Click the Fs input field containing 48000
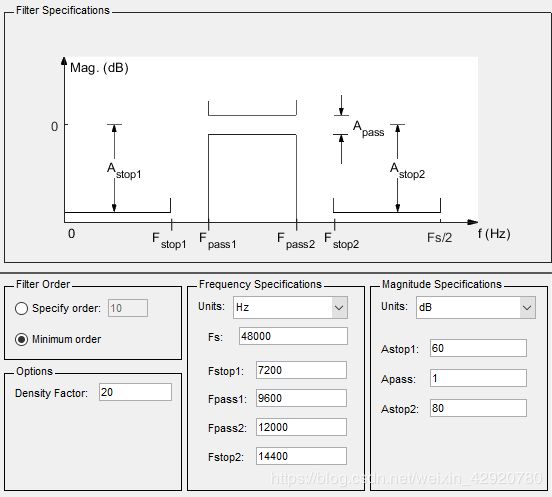Viewport: 552px width, 497px height. [293, 336]
